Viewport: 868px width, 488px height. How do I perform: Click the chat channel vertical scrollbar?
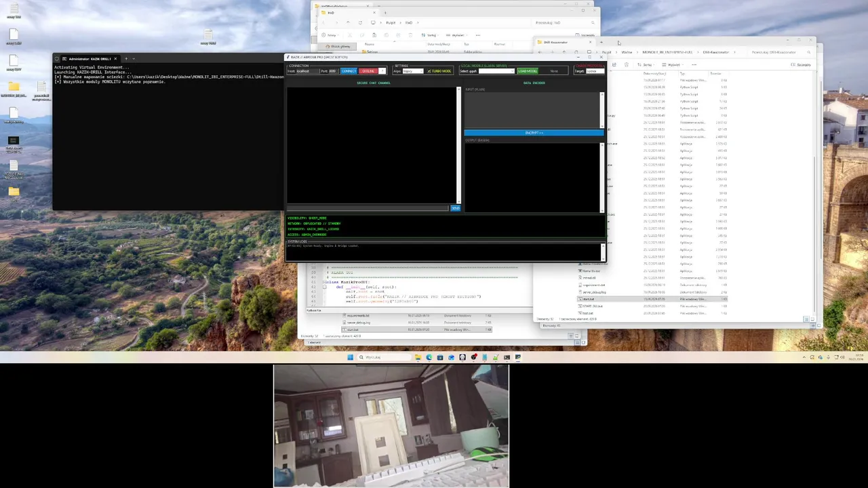(x=459, y=145)
